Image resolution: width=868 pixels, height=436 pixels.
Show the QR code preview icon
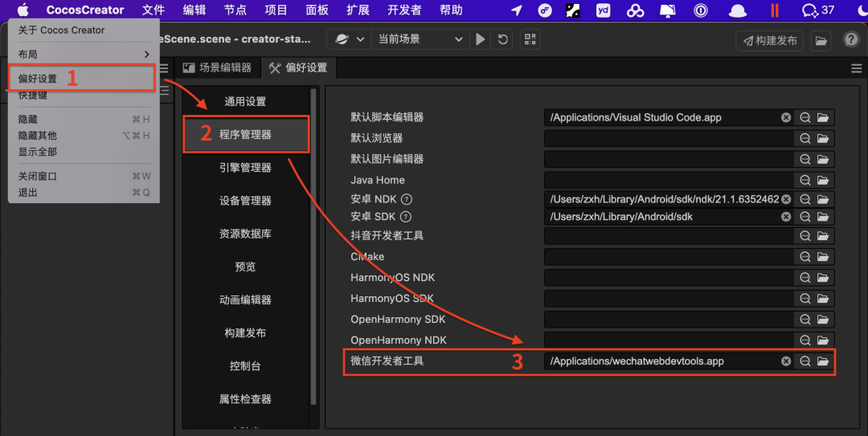pos(530,39)
